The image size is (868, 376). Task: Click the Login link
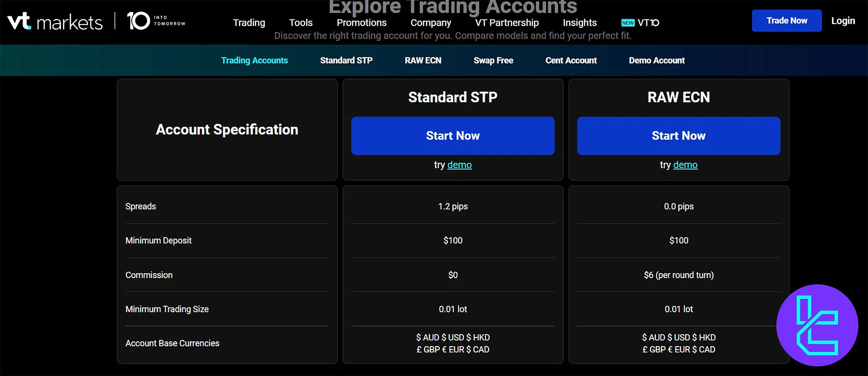coord(843,21)
